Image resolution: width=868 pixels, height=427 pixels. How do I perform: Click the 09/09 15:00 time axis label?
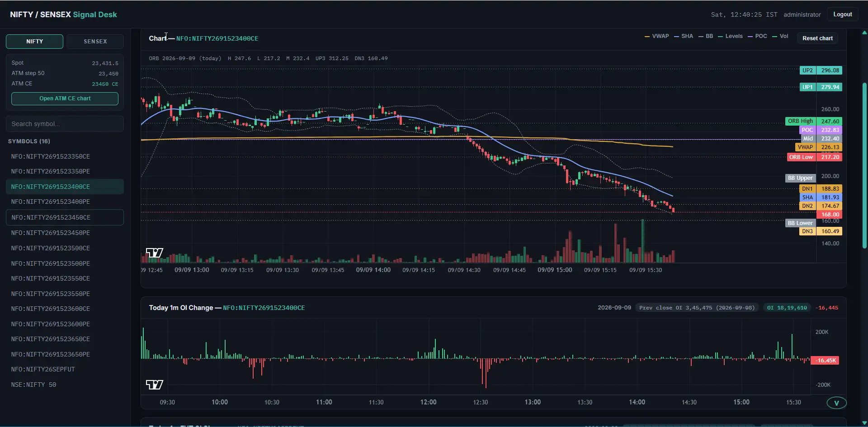(x=555, y=270)
